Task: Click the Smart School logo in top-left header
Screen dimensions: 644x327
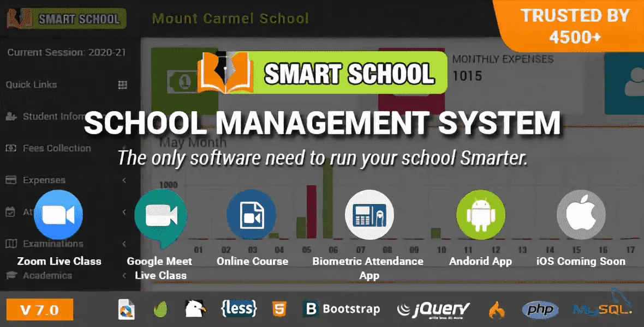Action: (66, 19)
